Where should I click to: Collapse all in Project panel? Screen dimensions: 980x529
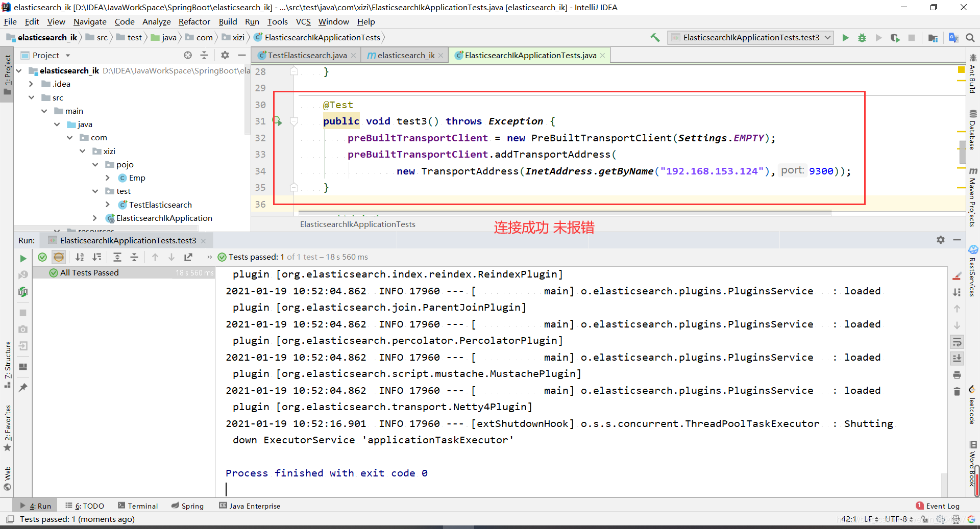point(204,55)
